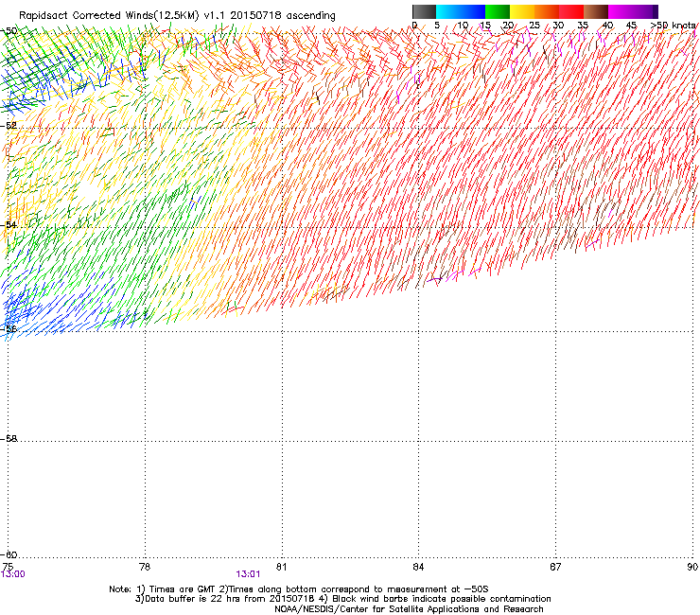Click the 'Data buffer is 22 hrs' note line
Viewport: 700px width, 615px height.
click(x=342, y=599)
